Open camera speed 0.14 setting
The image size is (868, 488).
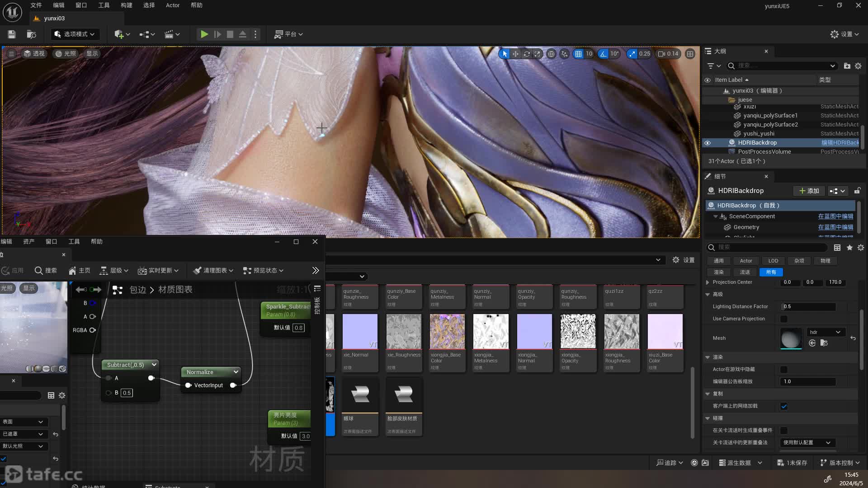(668, 54)
